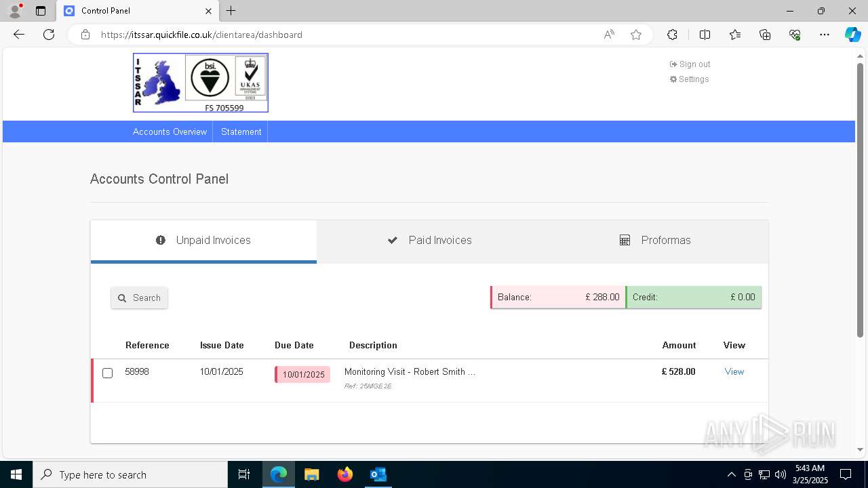Sign out of client area
Image resolution: width=868 pixels, height=488 pixels.
[x=690, y=64]
